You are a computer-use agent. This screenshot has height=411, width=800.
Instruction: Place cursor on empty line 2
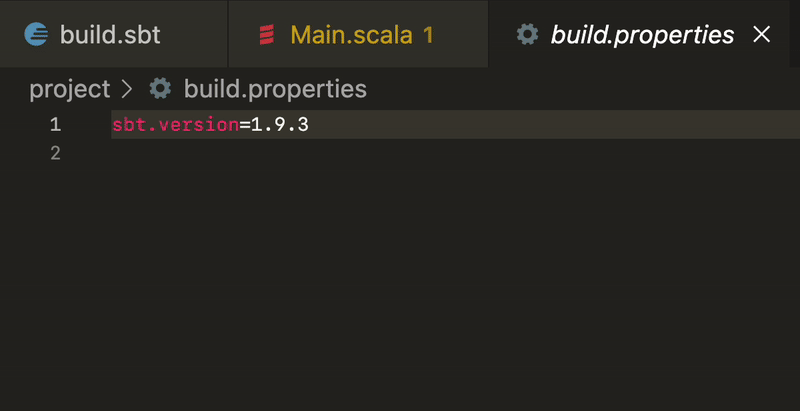(455, 153)
